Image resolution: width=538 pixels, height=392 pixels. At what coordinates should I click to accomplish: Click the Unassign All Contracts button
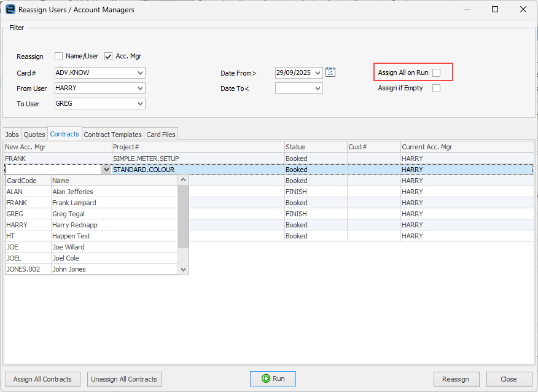[x=125, y=379]
